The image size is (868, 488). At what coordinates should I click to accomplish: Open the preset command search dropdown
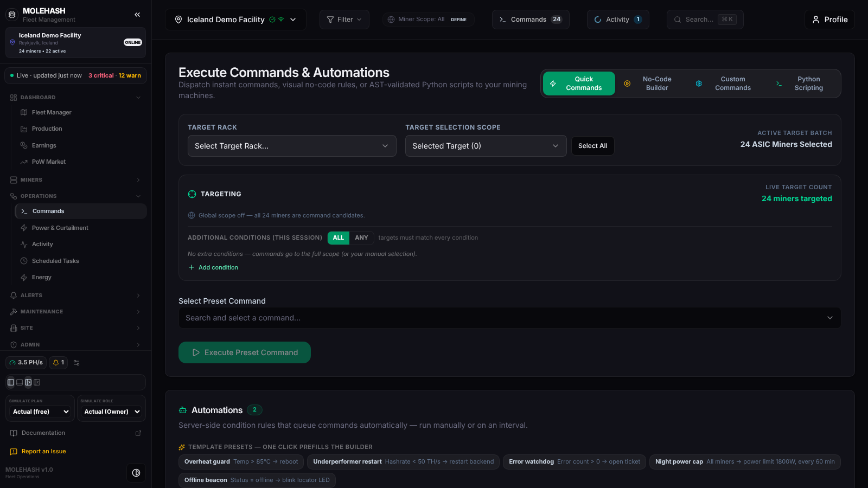point(509,318)
